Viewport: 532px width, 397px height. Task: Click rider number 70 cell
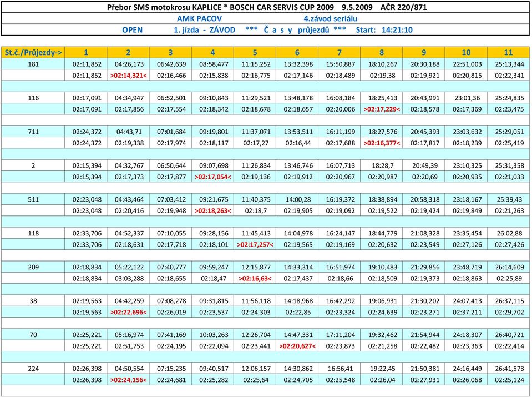point(33,334)
